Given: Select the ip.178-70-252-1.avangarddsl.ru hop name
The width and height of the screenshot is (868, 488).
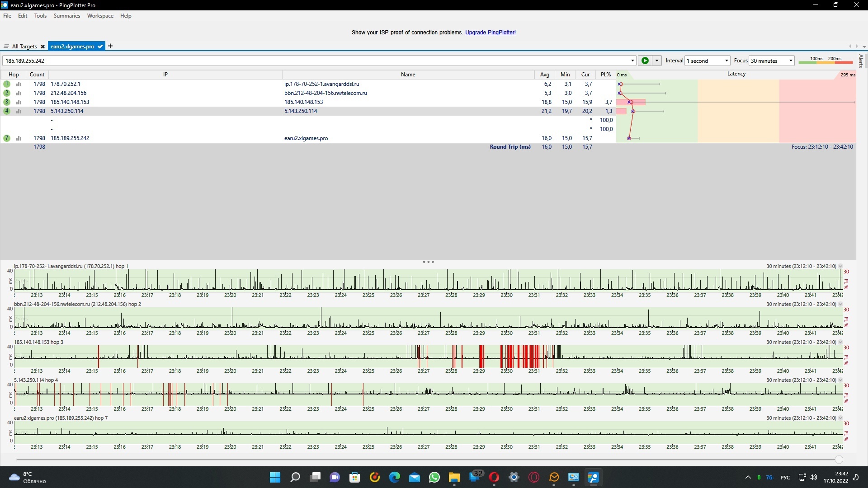Looking at the screenshot, I should tap(321, 84).
